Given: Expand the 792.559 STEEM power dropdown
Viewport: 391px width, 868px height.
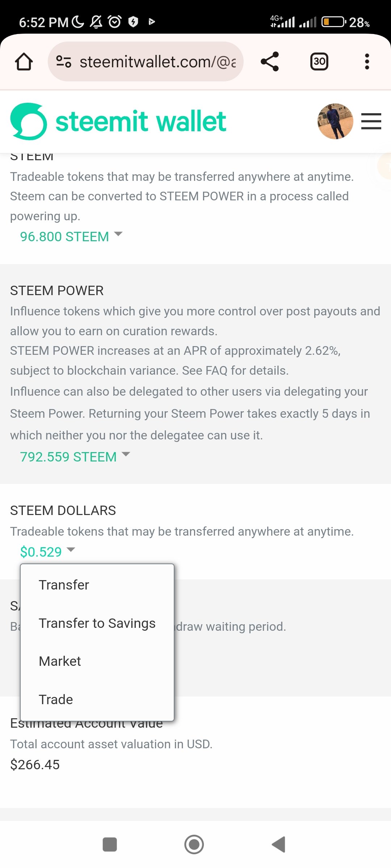Looking at the screenshot, I should pos(75,457).
